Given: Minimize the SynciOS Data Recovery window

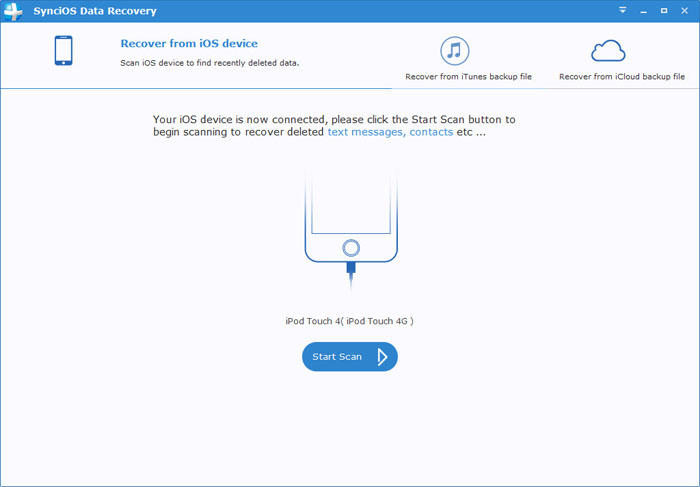Looking at the screenshot, I should pos(643,11).
